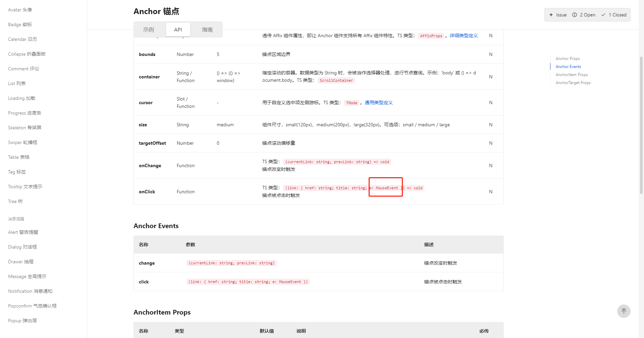Jump to Anchor Events in outline
This screenshot has height=338, width=644.
click(x=568, y=67)
